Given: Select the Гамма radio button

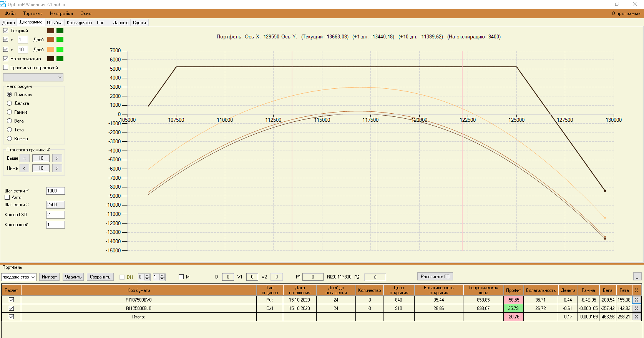Looking at the screenshot, I should click(10, 112).
